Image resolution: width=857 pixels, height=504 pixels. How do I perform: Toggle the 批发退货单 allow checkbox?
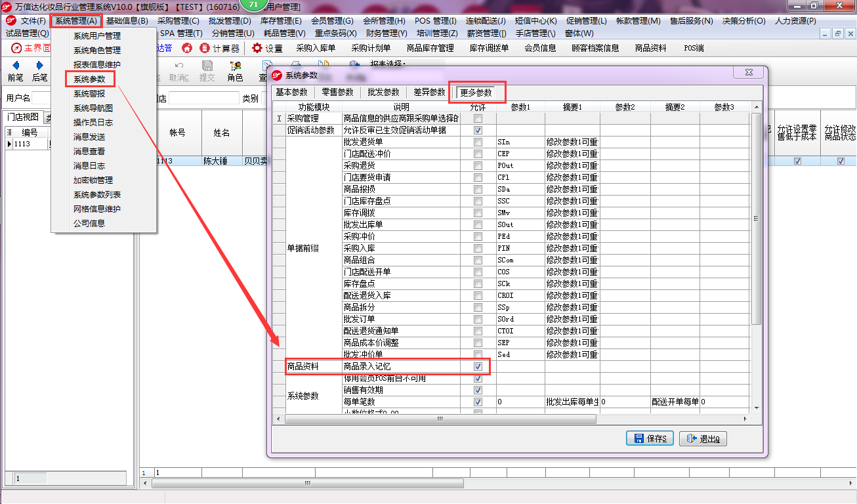478,142
